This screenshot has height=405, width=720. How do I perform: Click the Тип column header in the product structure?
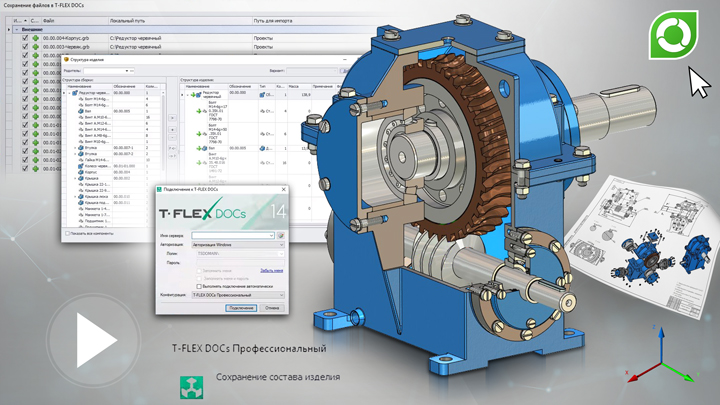266,86
